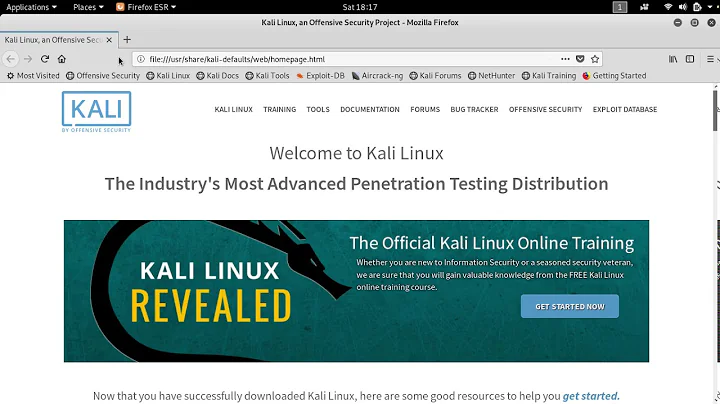720x404 pixels.
Task: Open Most Visited bookmarks folder
Action: (33, 75)
